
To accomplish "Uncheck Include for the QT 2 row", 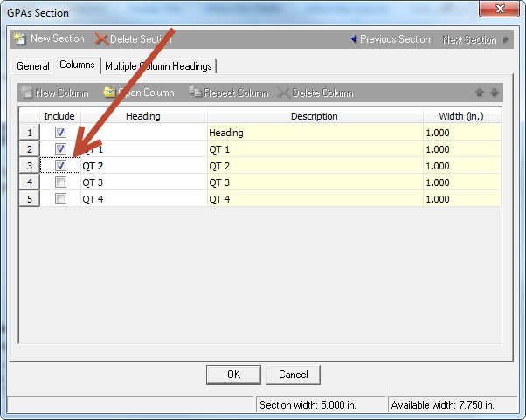I will [x=60, y=166].
